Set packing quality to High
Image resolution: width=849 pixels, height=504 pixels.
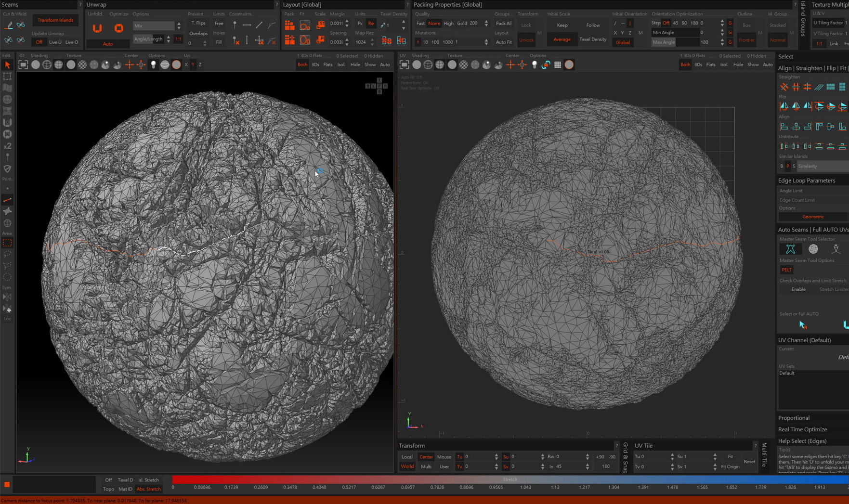448,23
